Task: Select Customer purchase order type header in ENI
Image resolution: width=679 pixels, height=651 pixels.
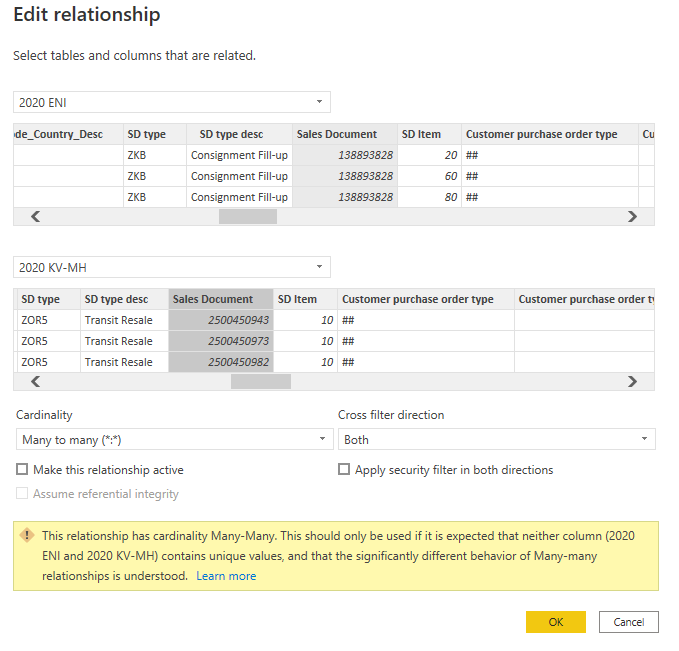Action: 550,134
